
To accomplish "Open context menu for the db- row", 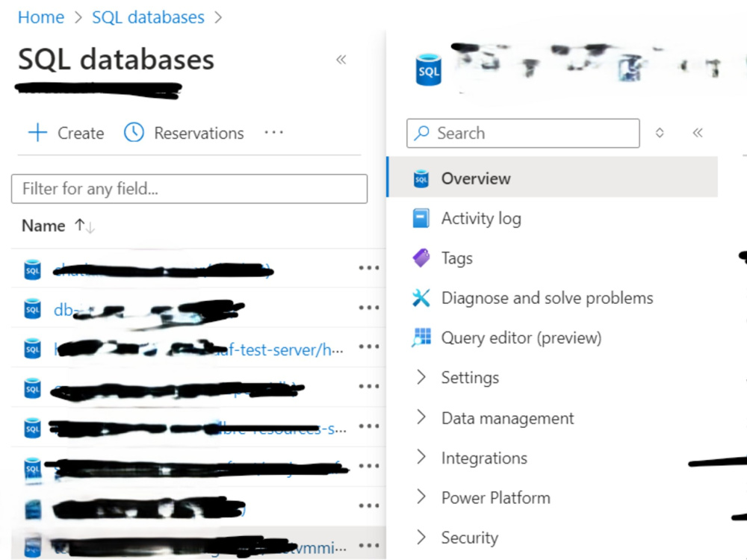I will point(369,308).
